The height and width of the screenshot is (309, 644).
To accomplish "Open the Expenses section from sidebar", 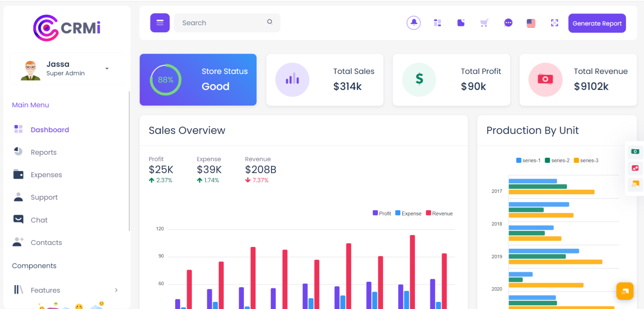I will tap(46, 174).
